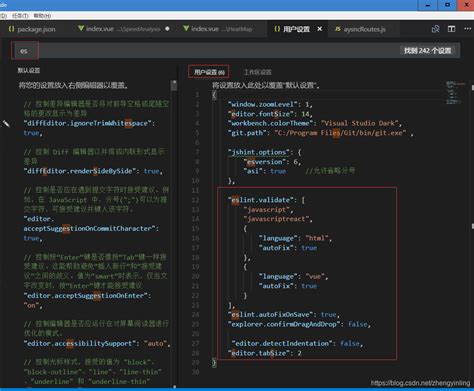474x391 pixels.
Task: Click the '找到 242 个设置' result count
Action: click(x=427, y=51)
